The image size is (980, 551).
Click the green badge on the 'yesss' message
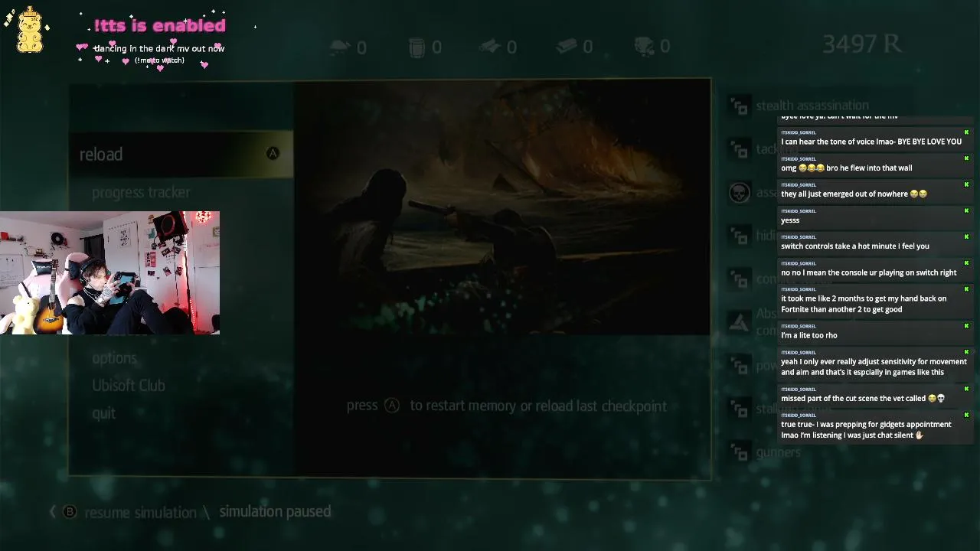click(x=966, y=210)
